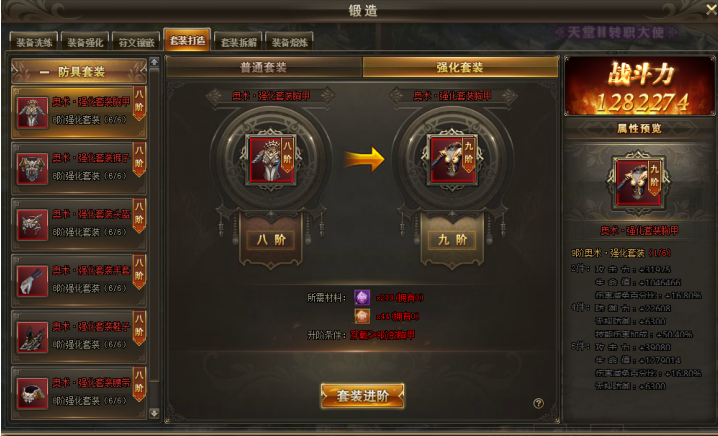The height and width of the screenshot is (436, 718).
Task: Open the 装备熔炼 tab
Action: coord(289,42)
